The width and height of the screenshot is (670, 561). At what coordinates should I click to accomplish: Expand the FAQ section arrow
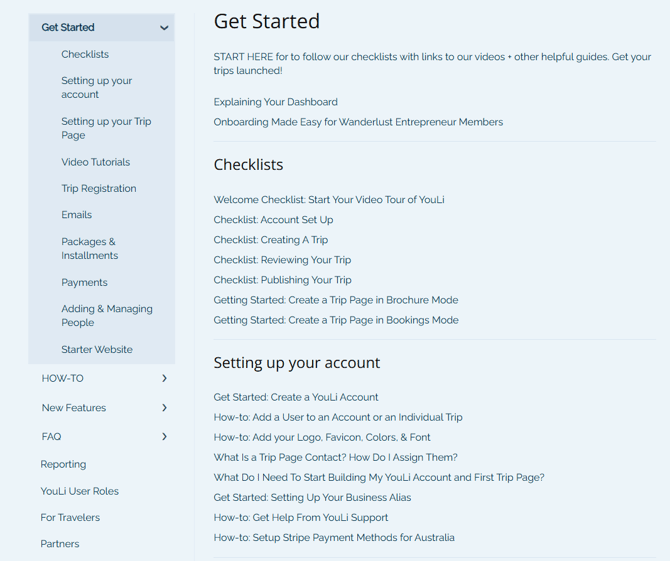click(165, 436)
